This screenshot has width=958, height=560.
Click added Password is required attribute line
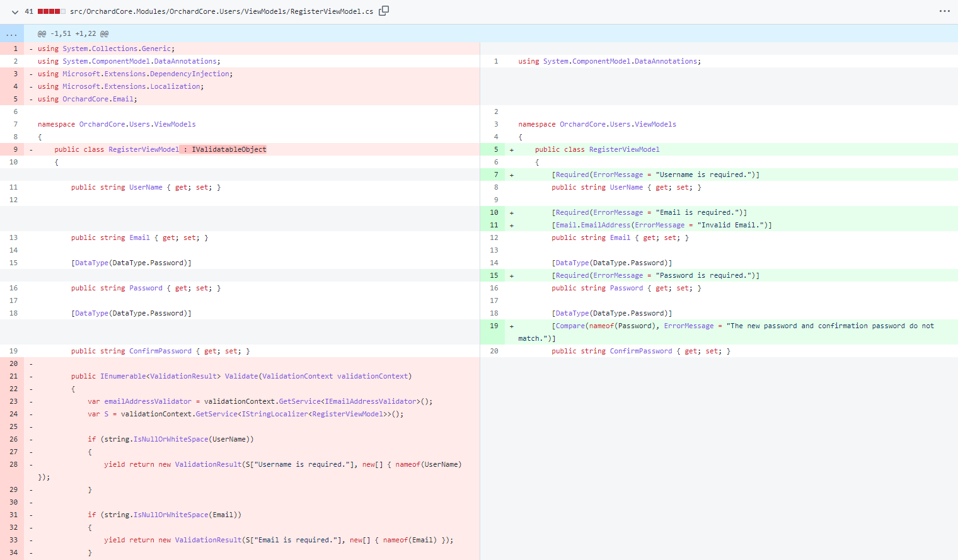pyautogui.click(x=655, y=275)
